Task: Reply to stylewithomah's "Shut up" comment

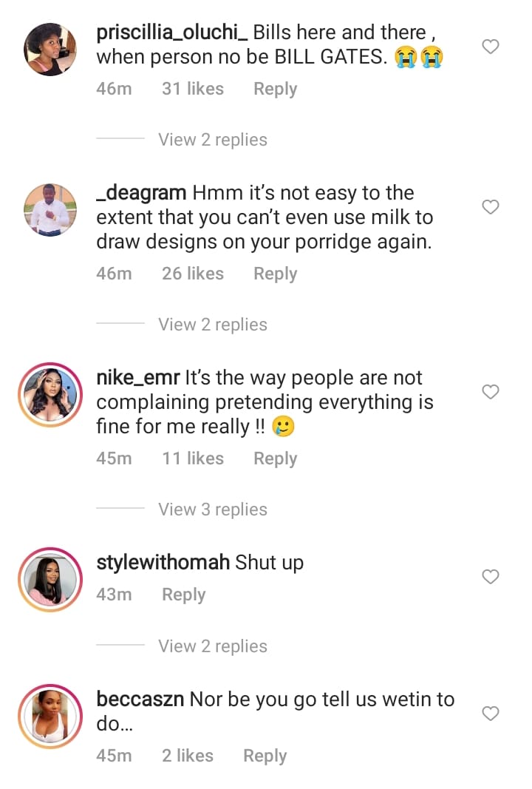Action: pyautogui.click(x=183, y=595)
